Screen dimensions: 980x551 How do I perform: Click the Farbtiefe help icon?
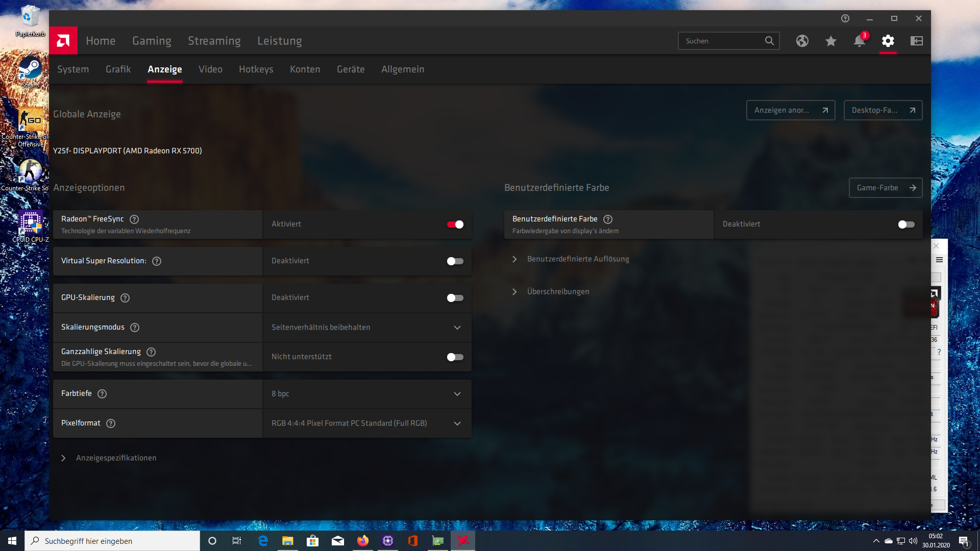point(102,394)
